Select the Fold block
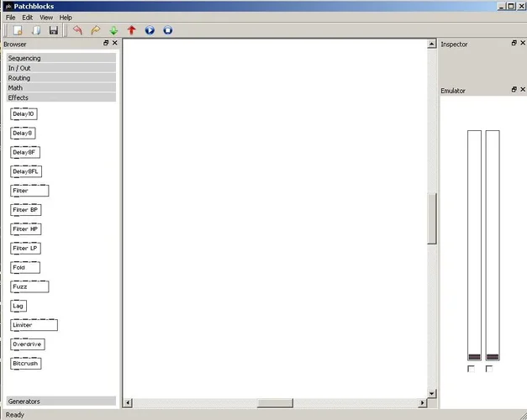 tap(25, 267)
